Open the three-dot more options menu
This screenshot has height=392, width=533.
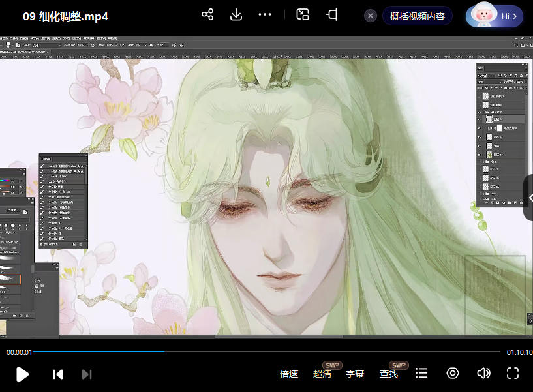coord(264,15)
